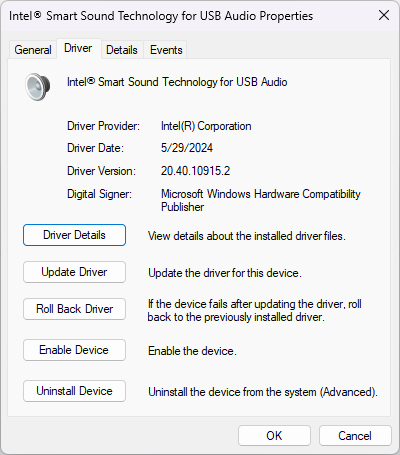Screen dimensions: 400x455
Task: Click the Uninstall the device description text
Action: click(x=263, y=392)
